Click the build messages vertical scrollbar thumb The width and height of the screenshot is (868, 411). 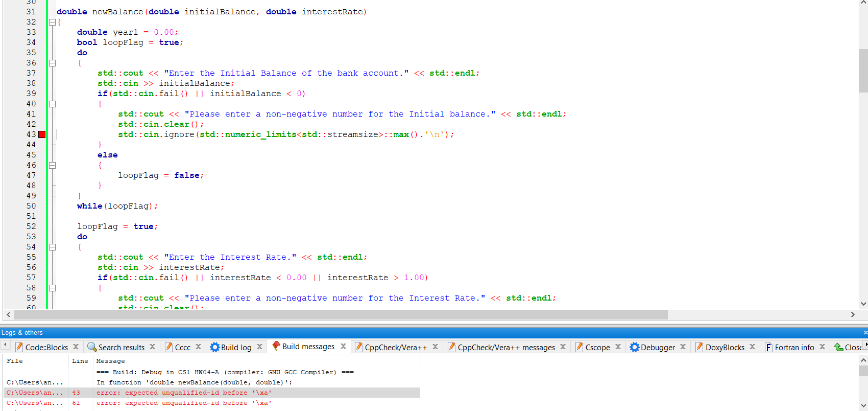pos(863,371)
